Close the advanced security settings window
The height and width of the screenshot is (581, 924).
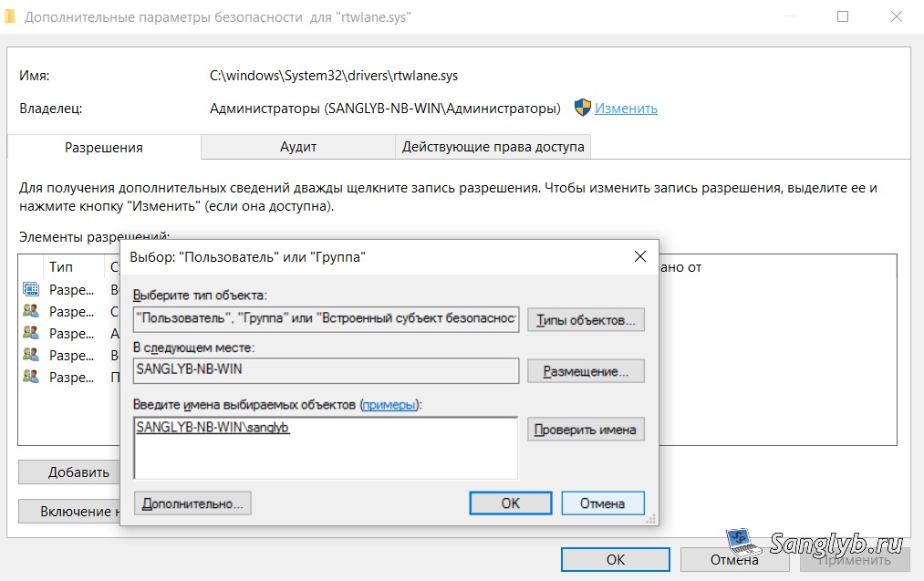pyautogui.click(x=897, y=16)
